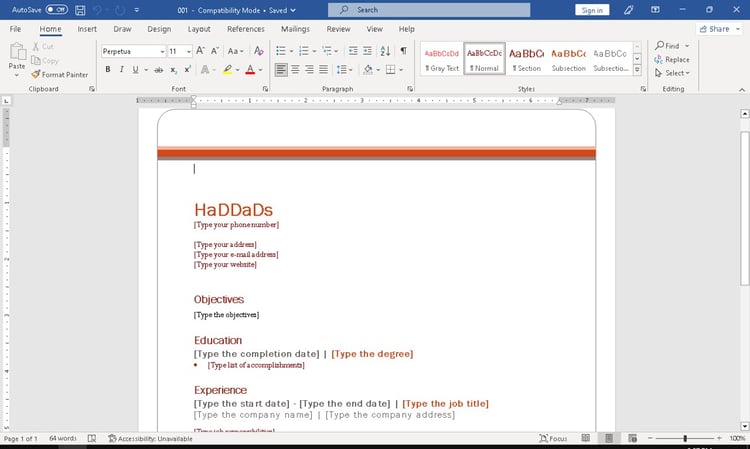
Task: Open Borders dropdown arrow
Action: tap(401, 70)
